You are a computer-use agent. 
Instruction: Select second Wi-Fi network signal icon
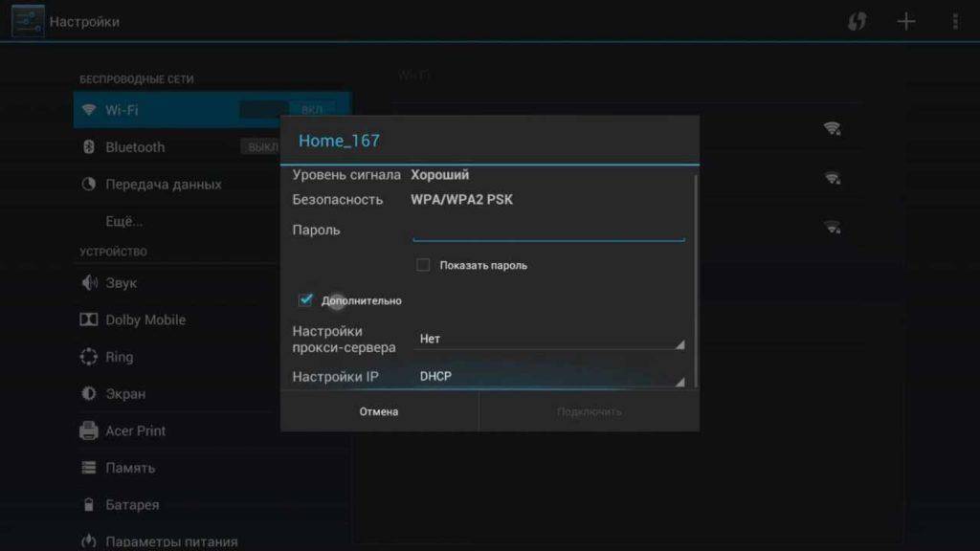click(832, 178)
